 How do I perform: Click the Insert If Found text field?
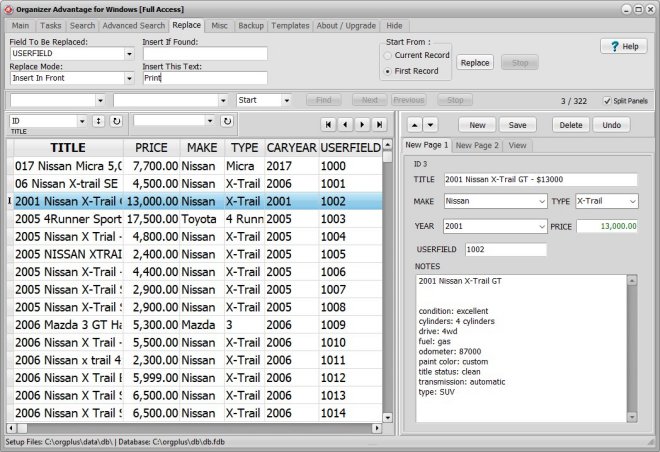pyautogui.click(x=205, y=54)
